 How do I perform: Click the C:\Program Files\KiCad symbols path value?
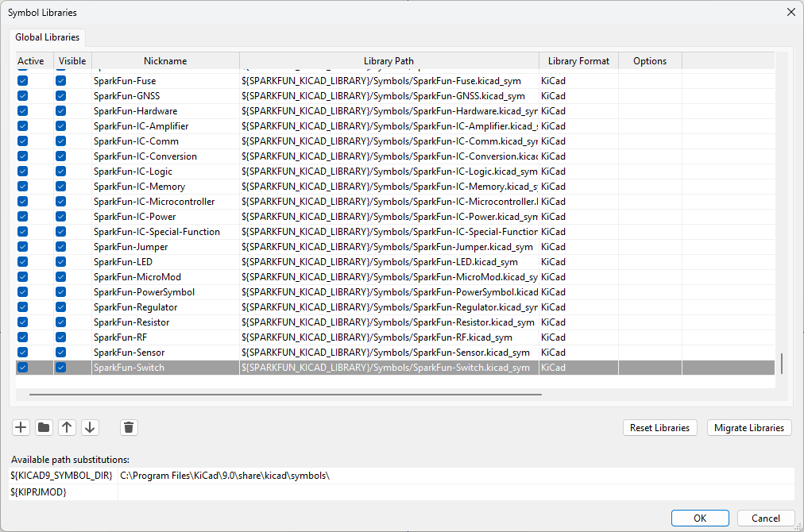(x=456, y=476)
